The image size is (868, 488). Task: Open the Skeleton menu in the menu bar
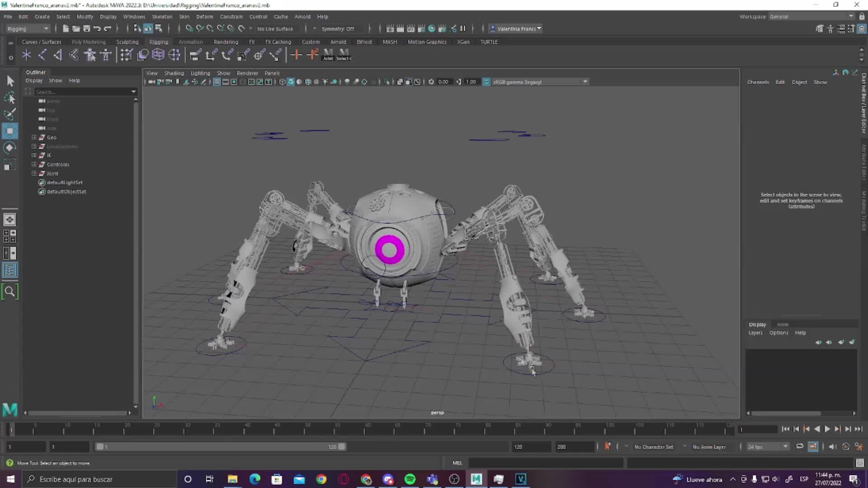[x=162, y=16]
